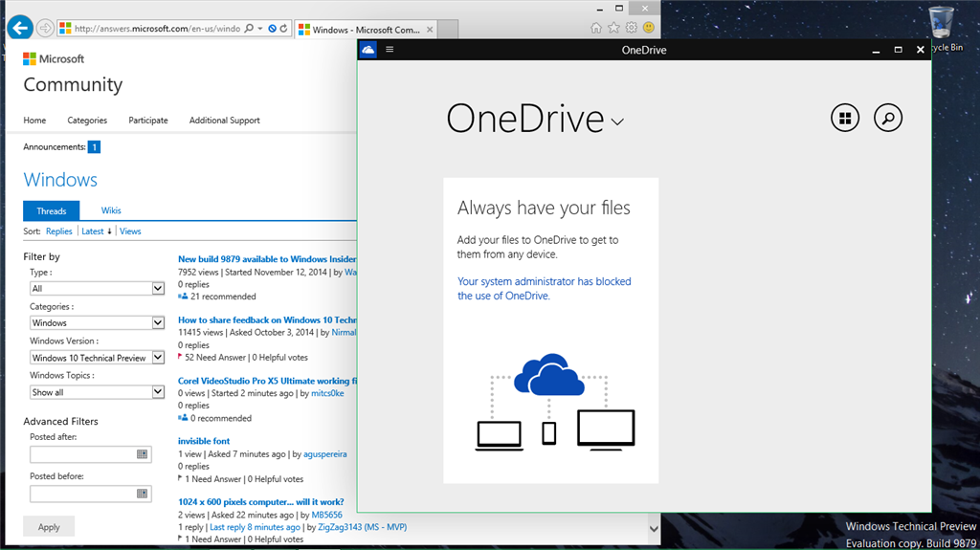Go back in Internet Explorer
980x550 pixels.
coord(21,28)
